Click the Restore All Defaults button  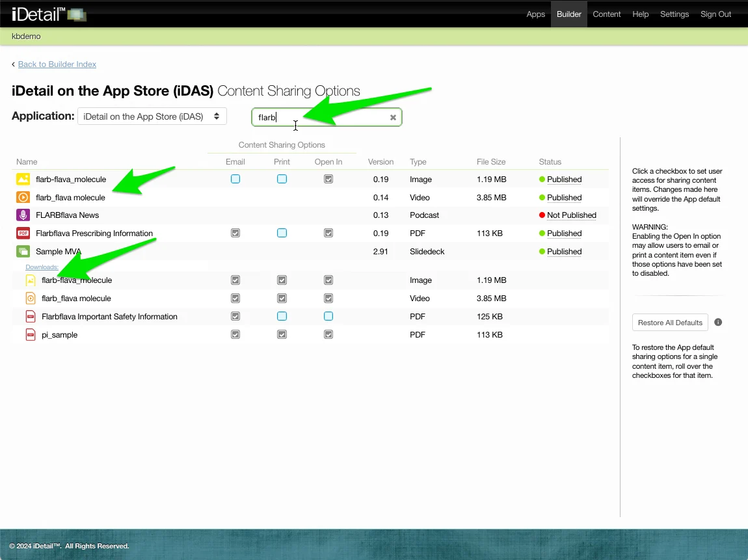point(670,323)
